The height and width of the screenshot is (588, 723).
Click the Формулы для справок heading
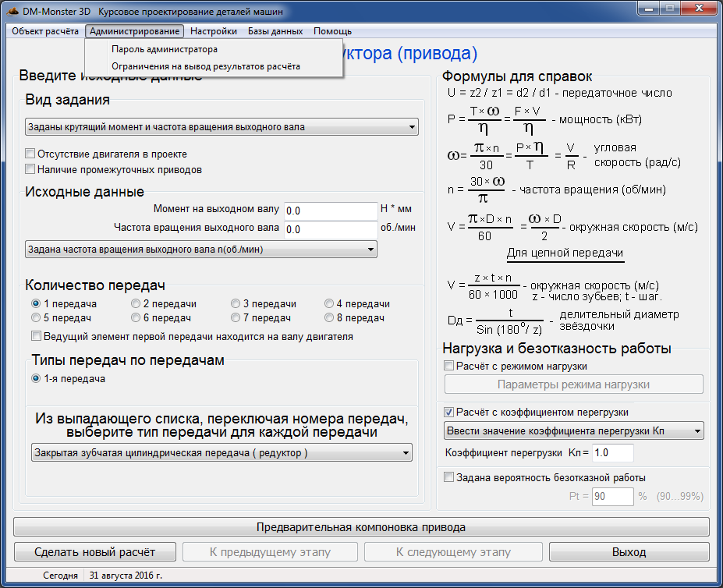point(517,76)
